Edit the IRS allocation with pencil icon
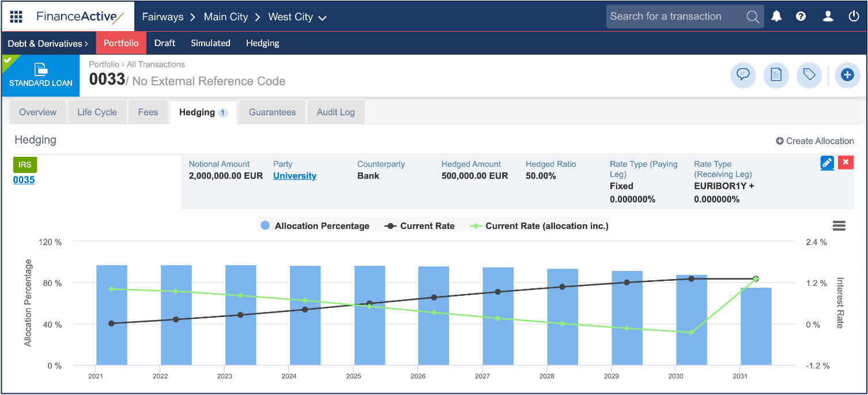This screenshot has height=395, width=868. click(827, 163)
